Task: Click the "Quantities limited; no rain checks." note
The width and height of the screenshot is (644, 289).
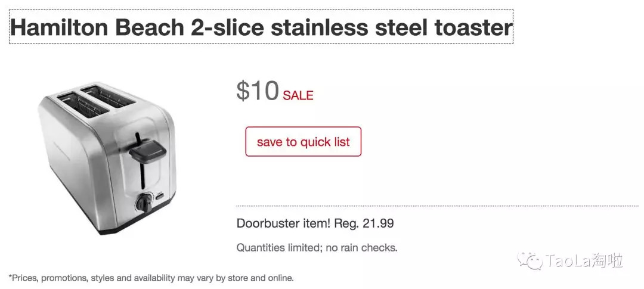Action: pyautogui.click(x=317, y=247)
